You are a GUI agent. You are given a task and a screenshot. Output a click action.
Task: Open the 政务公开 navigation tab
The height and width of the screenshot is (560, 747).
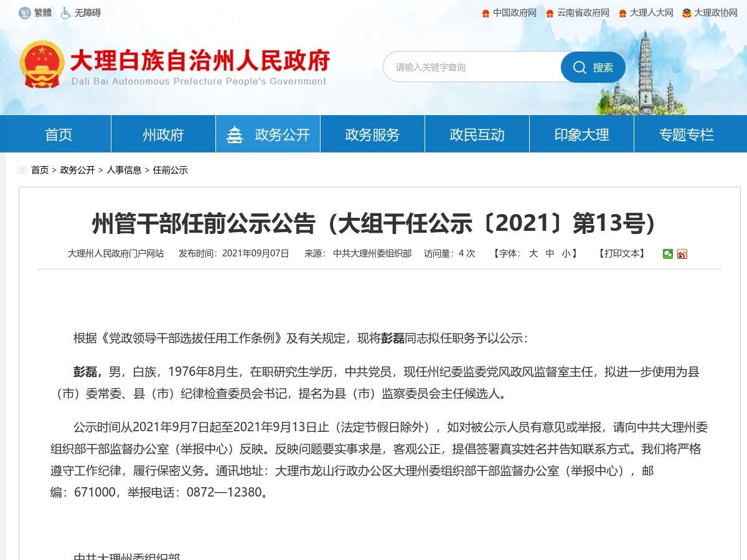pyautogui.click(x=268, y=134)
